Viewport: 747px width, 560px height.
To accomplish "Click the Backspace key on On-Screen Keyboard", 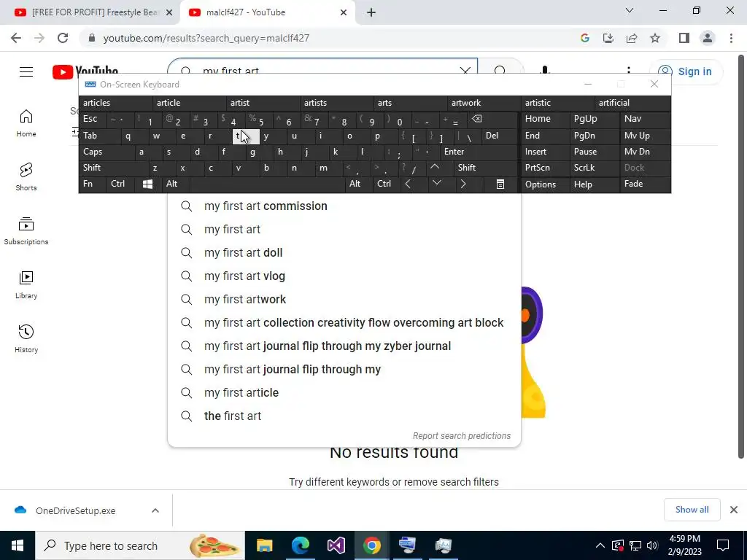I will [477, 119].
